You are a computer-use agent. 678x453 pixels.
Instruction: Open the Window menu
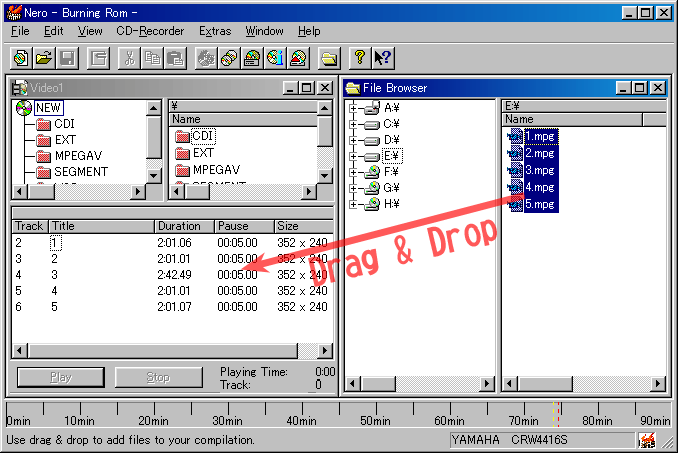tap(264, 31)
